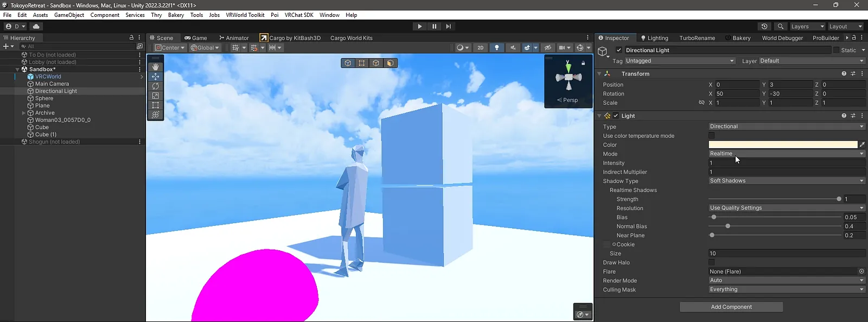Open the Tag Untagged dropdown
Screen dimensions: 868x322
click(x=680, y=61)
